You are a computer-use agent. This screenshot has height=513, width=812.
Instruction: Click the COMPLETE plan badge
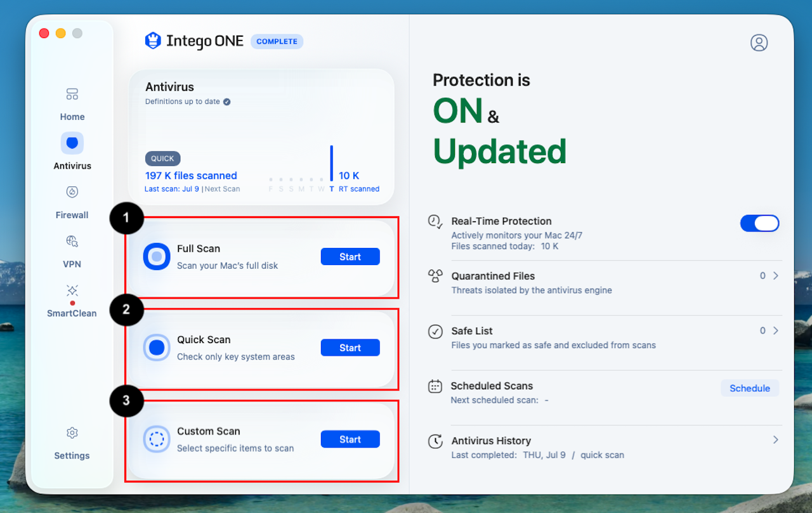[277, 41]
